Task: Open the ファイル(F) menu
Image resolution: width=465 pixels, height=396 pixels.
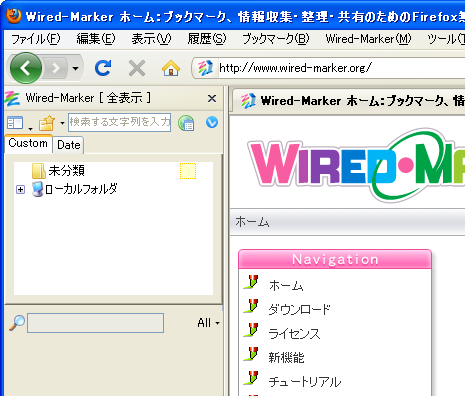Action: (36, 39)
